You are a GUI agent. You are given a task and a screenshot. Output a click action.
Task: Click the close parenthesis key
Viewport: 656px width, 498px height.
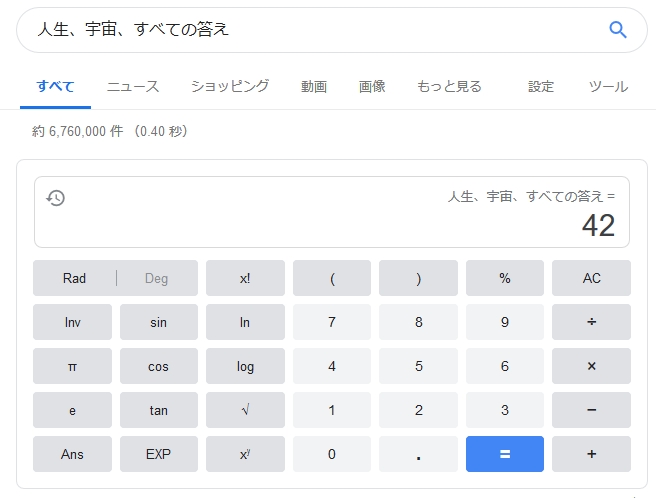point(418,278)
